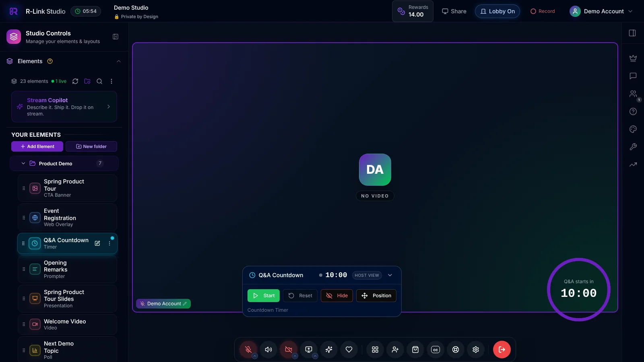
Task: Select Spring Product Tour CTA Banner
Action: (67, 188)
